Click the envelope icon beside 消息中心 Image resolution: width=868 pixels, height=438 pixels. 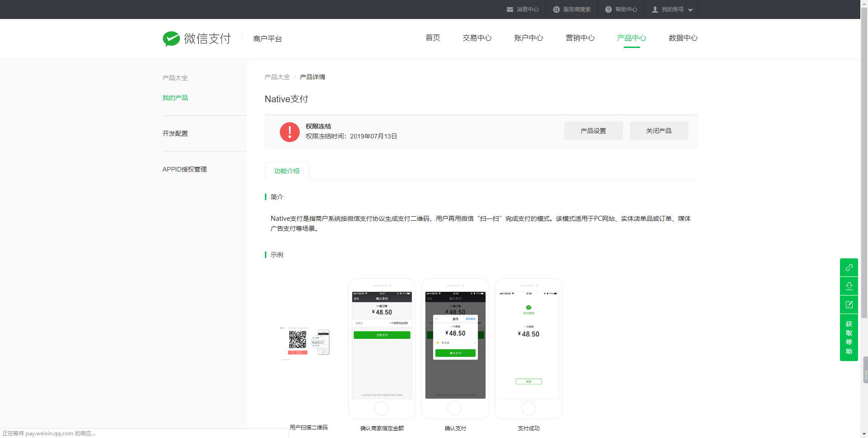(x=510, y=10)
